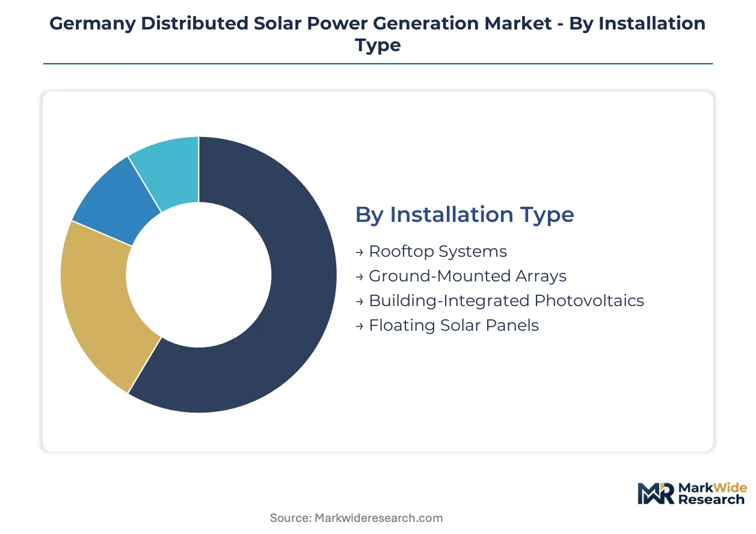Click the arrow before Building-Integrated Photovoltaics

[360, 301]
